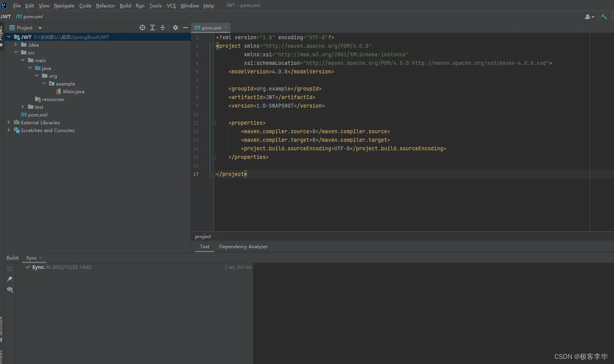The image size is (614, 364).
Task: Click the Scratches and Consoles icon
Action: [17, 131]
